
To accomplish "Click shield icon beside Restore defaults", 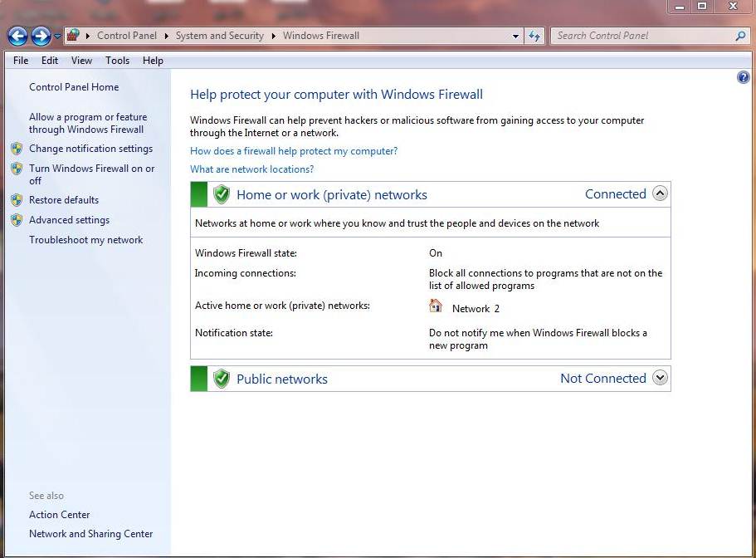I will (17, 199).
